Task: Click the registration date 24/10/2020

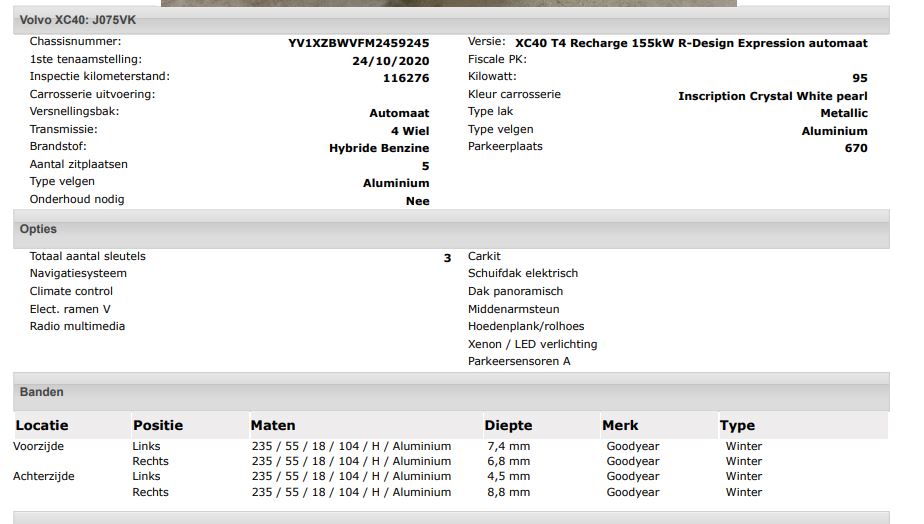Action: (x=390, y=60)
